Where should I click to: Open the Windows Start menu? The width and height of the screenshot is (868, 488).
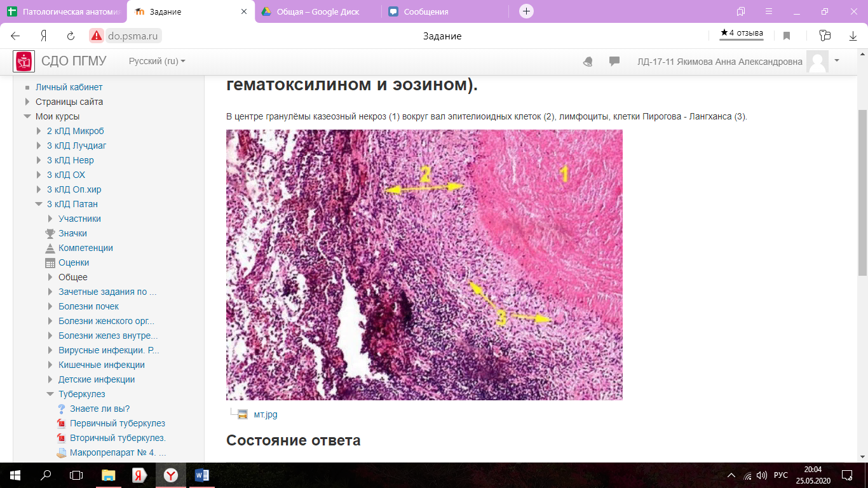pyautogui.click(x=15, y=475)
